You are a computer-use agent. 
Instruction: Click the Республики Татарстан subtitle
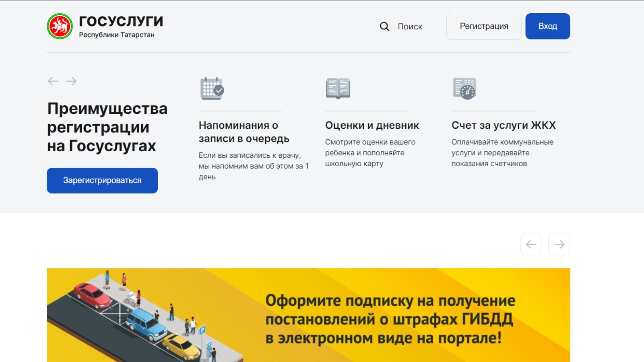click(x=117, y=35)
